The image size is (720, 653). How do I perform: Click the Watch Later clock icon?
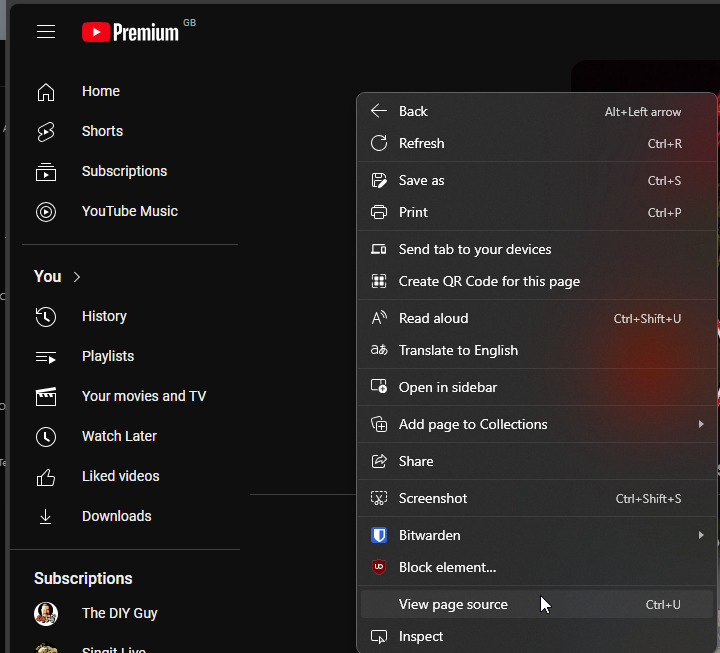pos(46,436)
